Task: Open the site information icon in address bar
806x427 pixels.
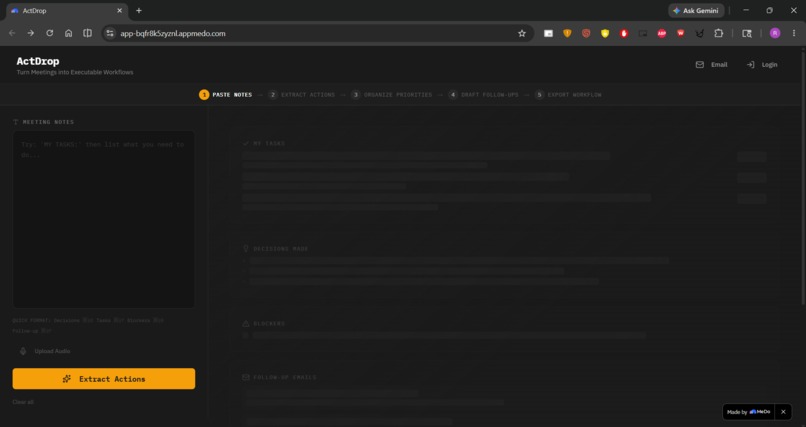Action: [109, 33]
